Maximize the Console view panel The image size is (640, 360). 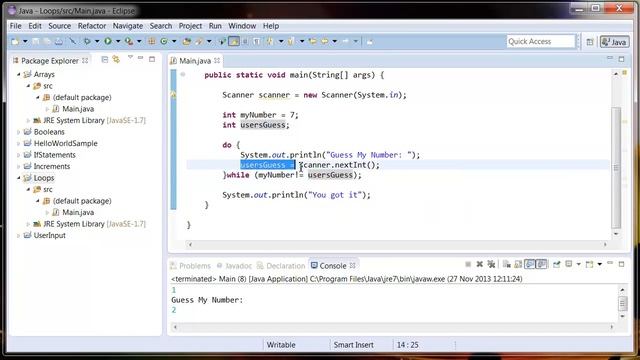tap(621, 264)
